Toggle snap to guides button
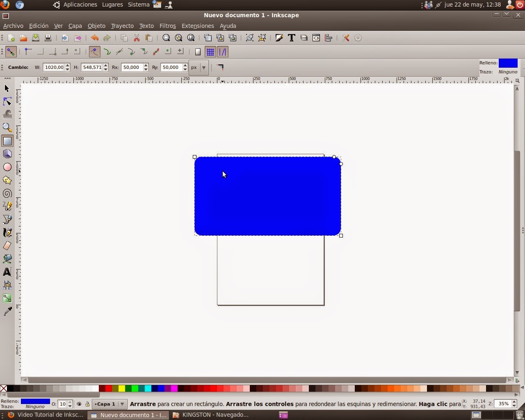The image size is (525, 420). click(223, 52)
